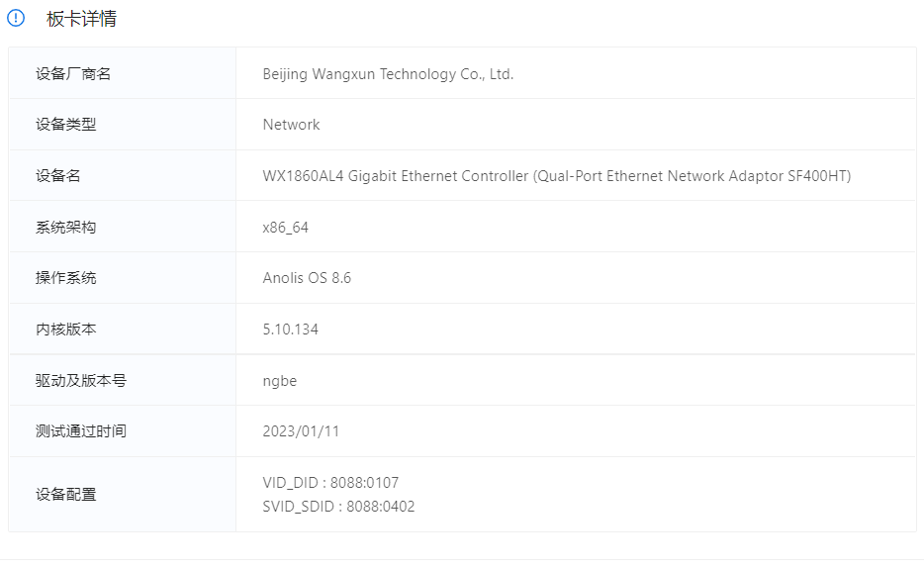Click the ngbe driver value
924x567 pixels.
tap(279, 381)
